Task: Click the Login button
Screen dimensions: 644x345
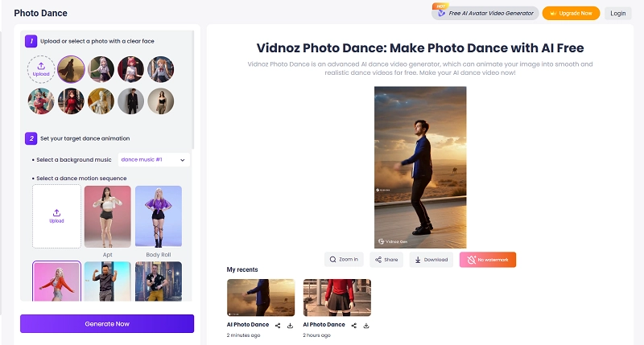Action: pyautogui.click(x=617, y=13)
